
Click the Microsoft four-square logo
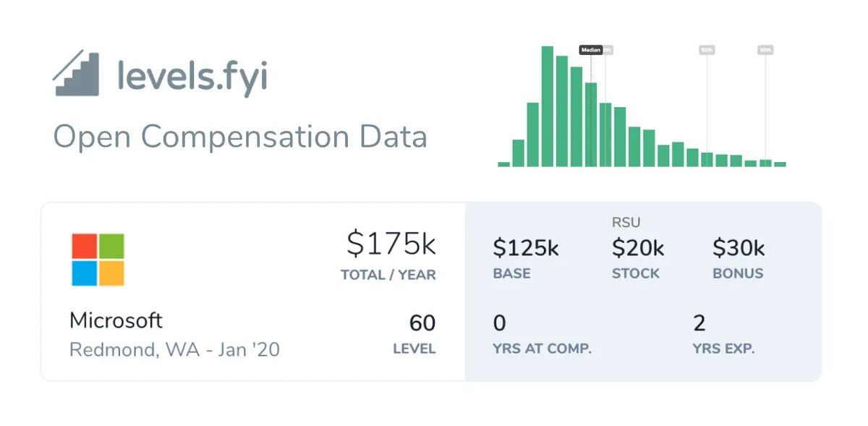tap(98, 260)
